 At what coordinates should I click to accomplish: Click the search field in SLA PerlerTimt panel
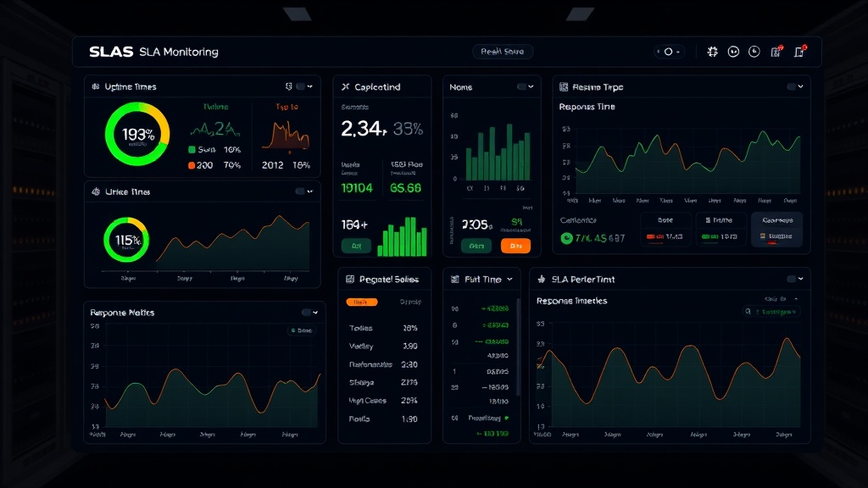point(771,312)
